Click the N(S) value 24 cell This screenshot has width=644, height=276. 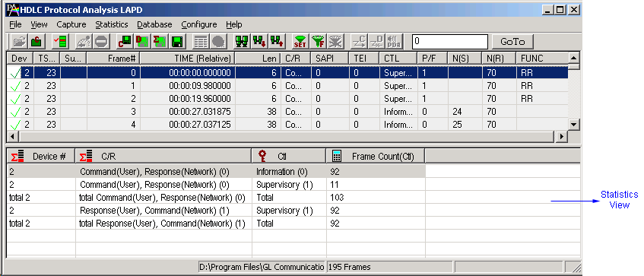click(465, 112)
